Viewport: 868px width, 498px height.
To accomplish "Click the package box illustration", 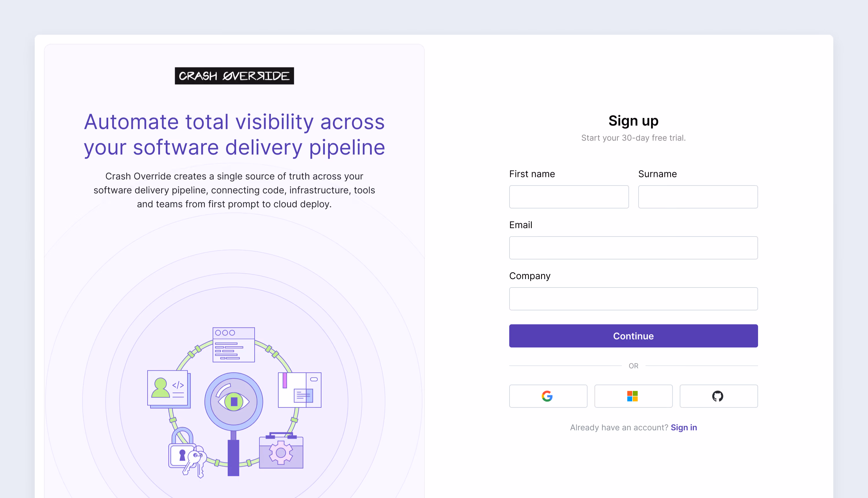I will [x=300, y=390].
